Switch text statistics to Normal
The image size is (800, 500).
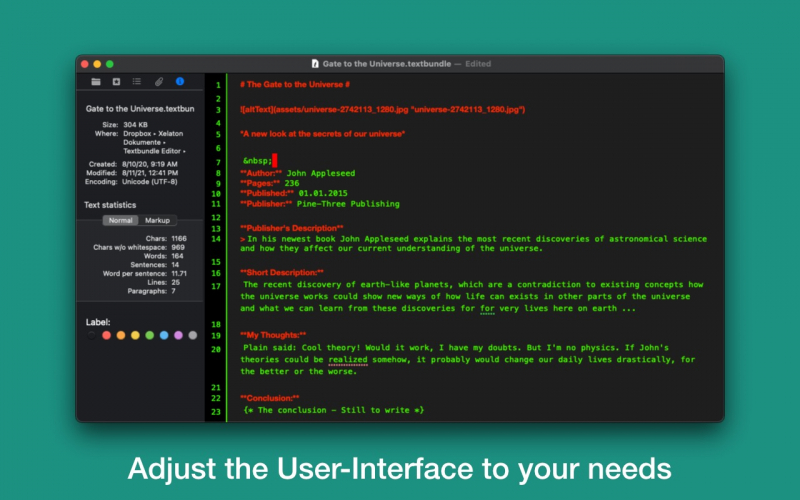tap(121, 220)
